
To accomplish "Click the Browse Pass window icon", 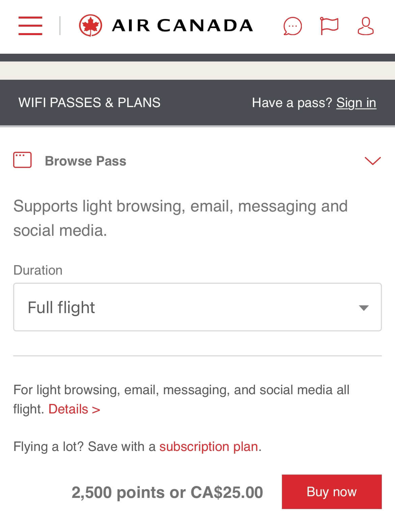I will pyautogui.click(x=22, y=160).
